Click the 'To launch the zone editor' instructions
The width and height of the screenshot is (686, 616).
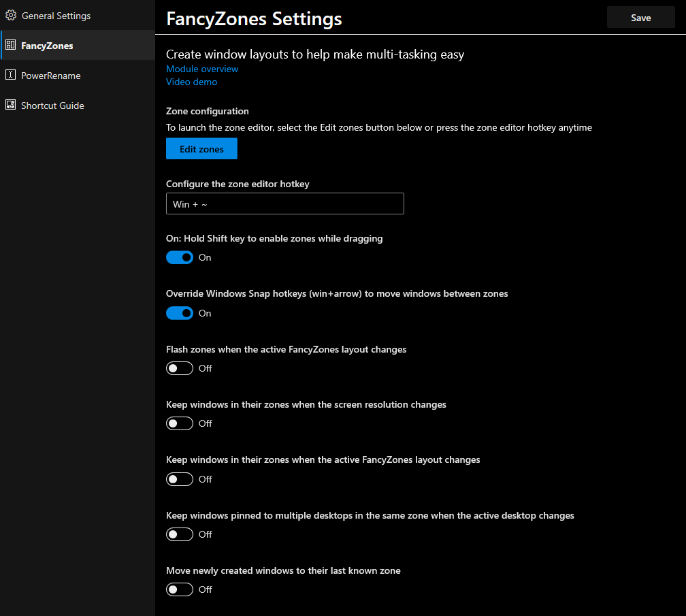[x=379, y=127]
